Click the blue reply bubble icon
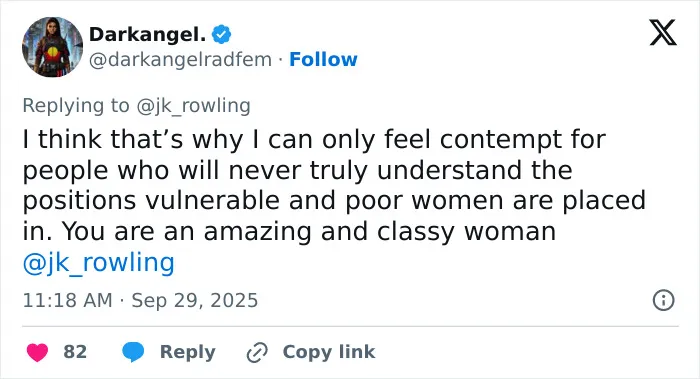Screen dimensions: 700x379 (133, 352)
